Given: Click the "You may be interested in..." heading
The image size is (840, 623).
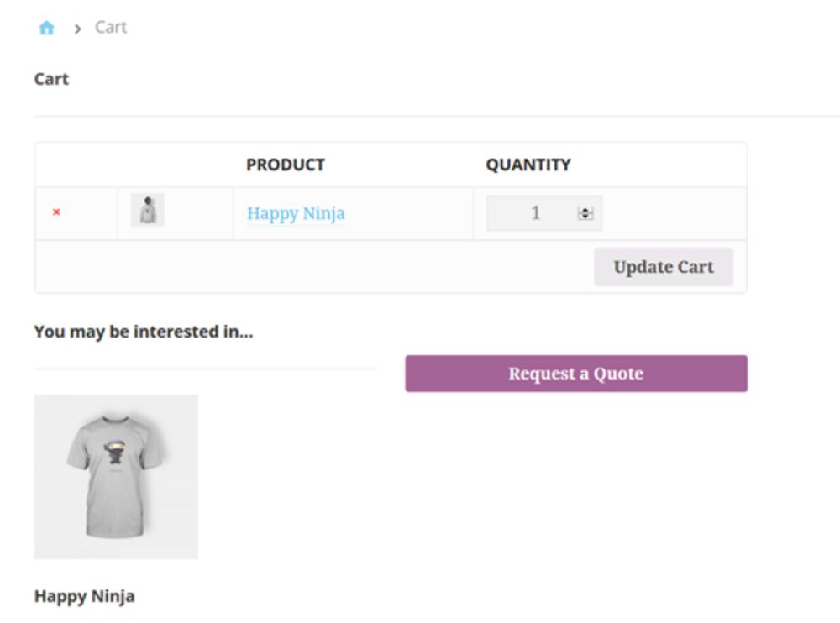Looking at the screenshot, I should click(x=144, y=332).
